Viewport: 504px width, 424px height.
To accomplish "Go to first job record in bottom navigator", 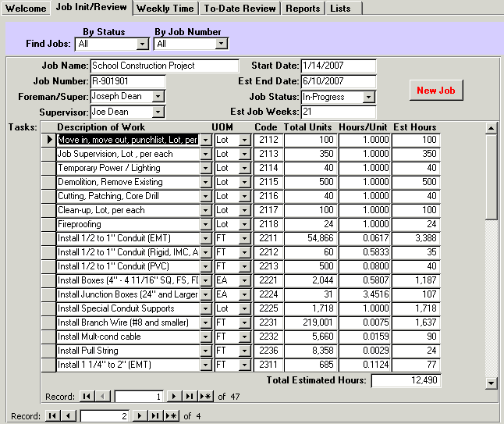I will click(x=54, y=416).
